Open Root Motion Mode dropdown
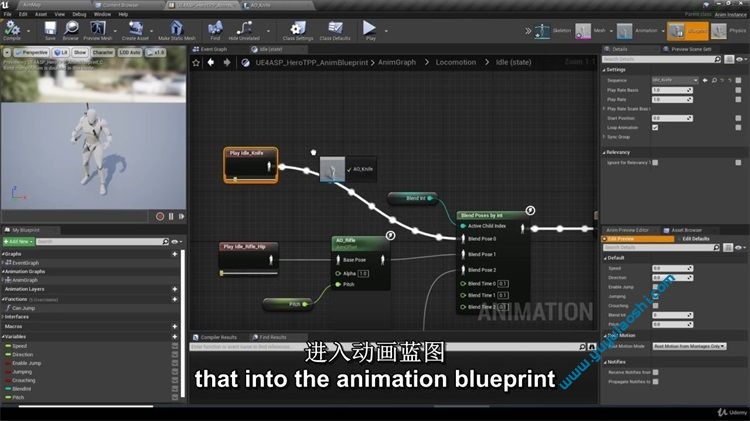The width and height of the screenshot is (750, 421). [689, 346]
